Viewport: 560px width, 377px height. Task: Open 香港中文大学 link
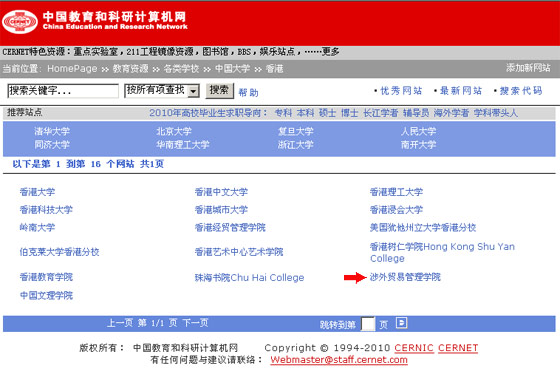click(221, 192)
